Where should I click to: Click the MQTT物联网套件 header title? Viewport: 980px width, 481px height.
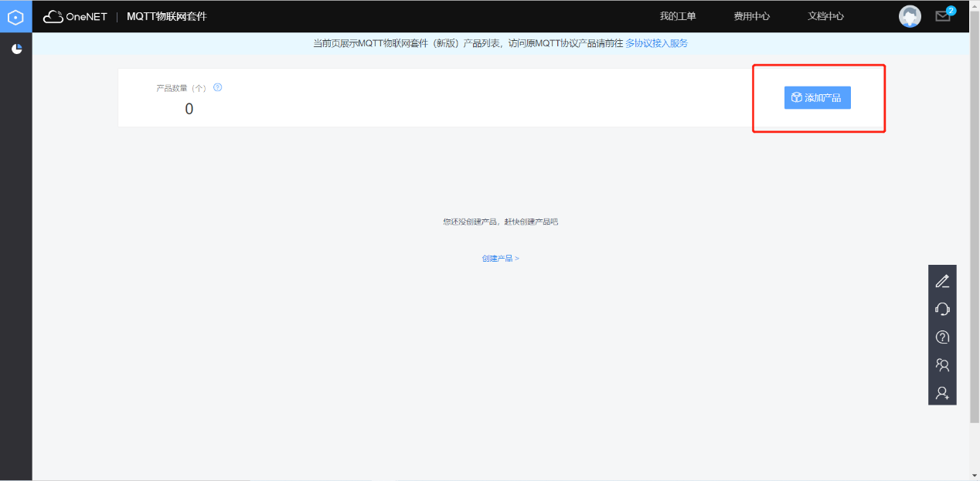tap(167, 16)
